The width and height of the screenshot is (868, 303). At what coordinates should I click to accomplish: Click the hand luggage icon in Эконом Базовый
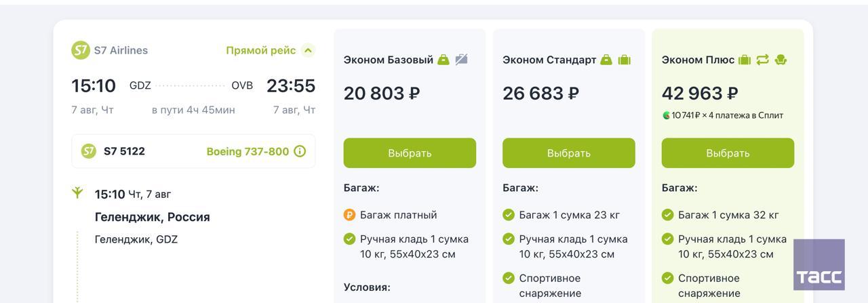pos(443,60)
